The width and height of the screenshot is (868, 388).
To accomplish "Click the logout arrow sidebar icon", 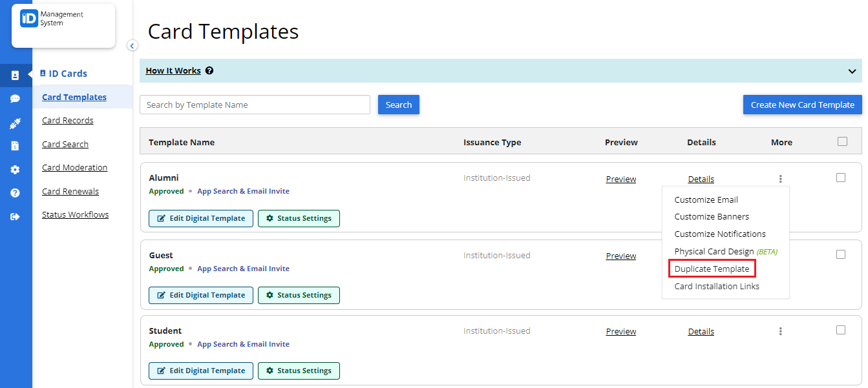I will (x=15, y=217).
